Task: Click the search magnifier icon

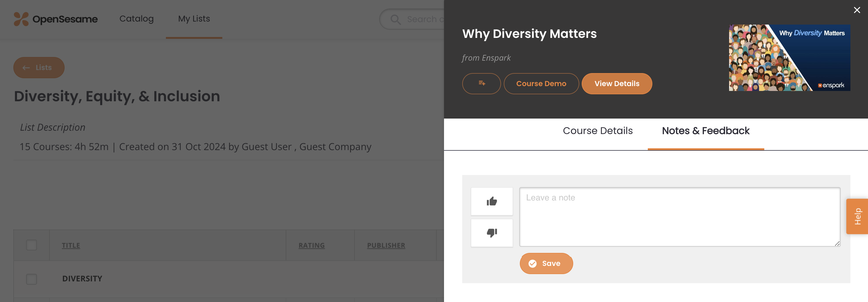Action: coord(395,19)
